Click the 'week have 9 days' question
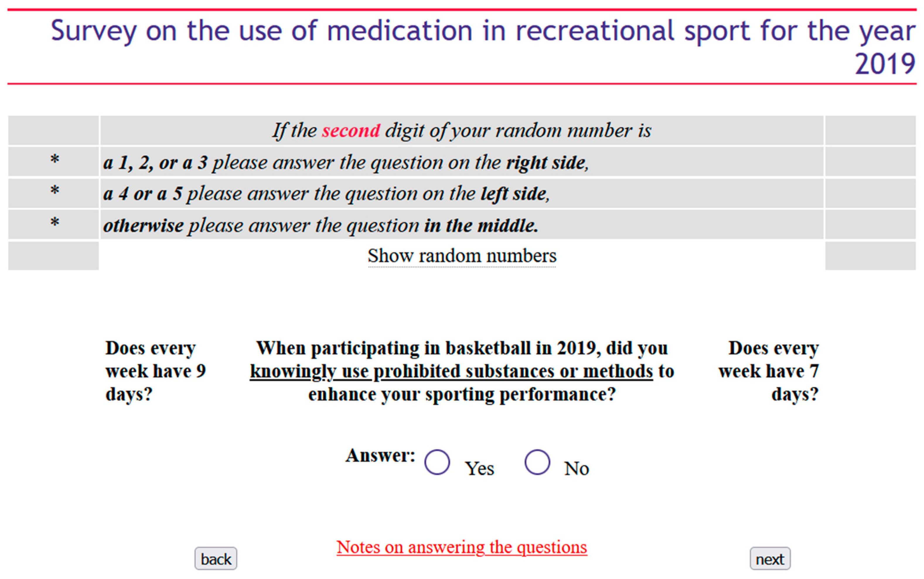 [155, 371]
